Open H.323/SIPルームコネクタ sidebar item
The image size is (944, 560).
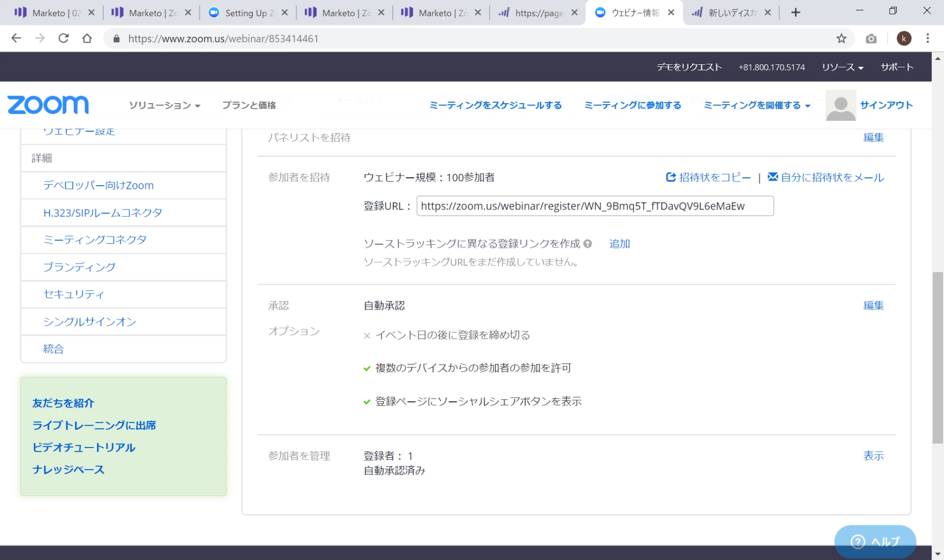coord(103,213)
